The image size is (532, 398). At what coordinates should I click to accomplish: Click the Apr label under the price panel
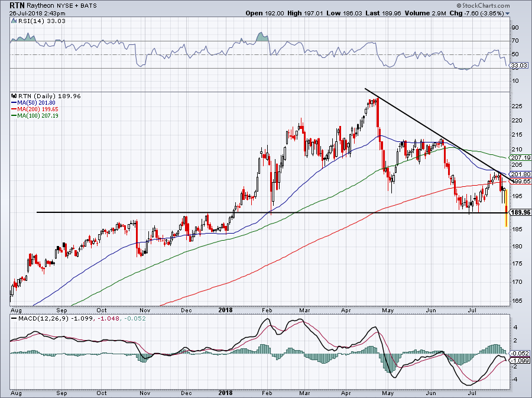tap(346, 310)
